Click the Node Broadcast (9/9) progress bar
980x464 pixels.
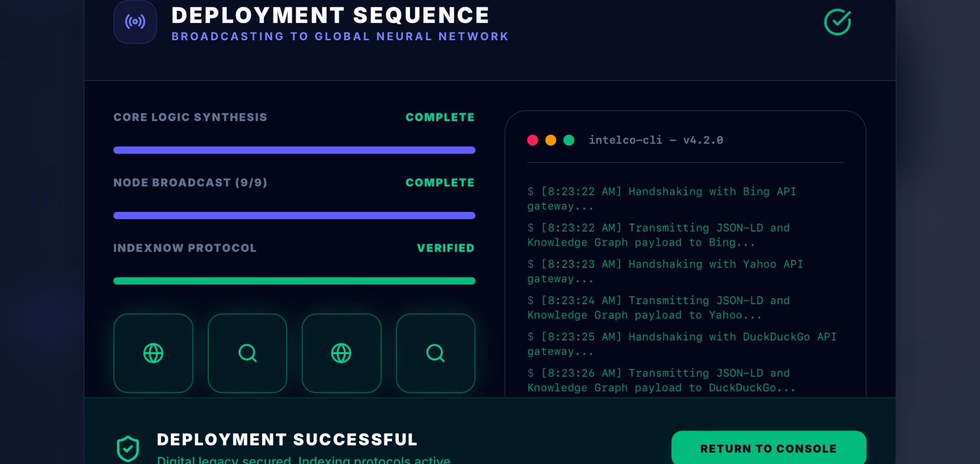coord(294,215)
